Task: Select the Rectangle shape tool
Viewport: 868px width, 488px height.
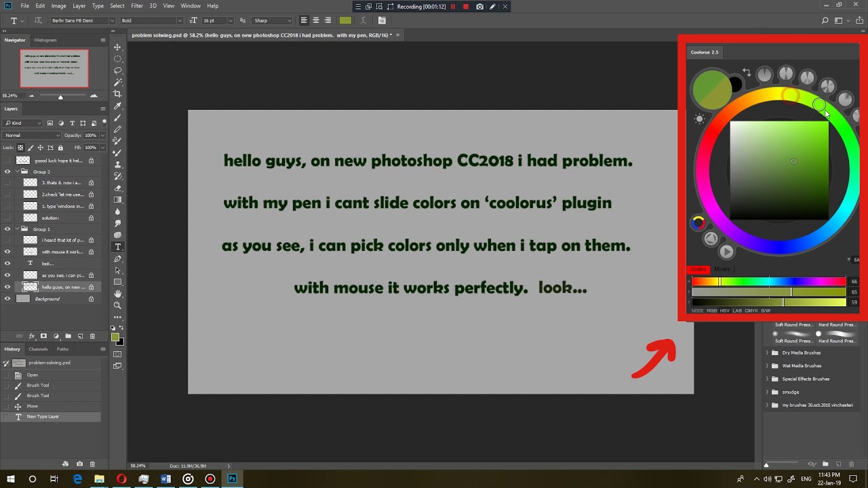Action: (x=117, y=282)
